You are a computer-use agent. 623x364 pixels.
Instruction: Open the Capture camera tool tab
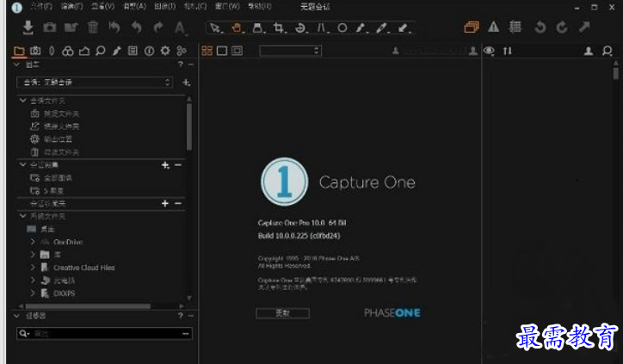tap(35, 51)
